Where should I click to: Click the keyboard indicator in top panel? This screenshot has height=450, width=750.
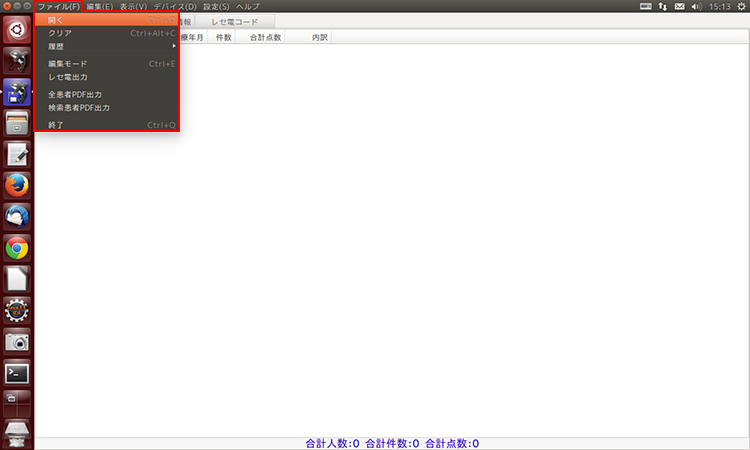(645, 6)
